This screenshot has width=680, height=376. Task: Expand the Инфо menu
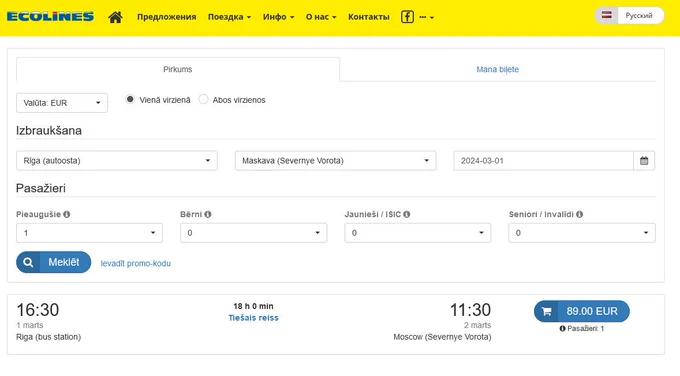coord(278,17)
